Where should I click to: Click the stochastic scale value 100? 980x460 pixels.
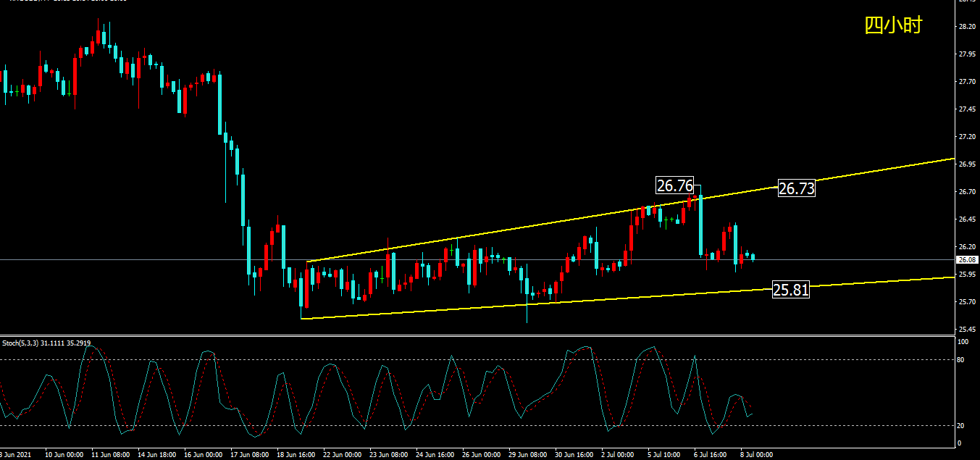[x=963, y=341]
